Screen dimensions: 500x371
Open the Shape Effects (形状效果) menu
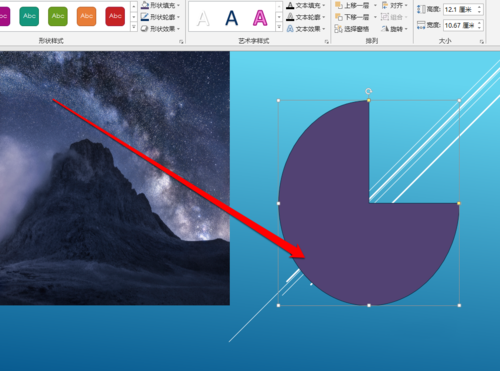tap(161, 29)
